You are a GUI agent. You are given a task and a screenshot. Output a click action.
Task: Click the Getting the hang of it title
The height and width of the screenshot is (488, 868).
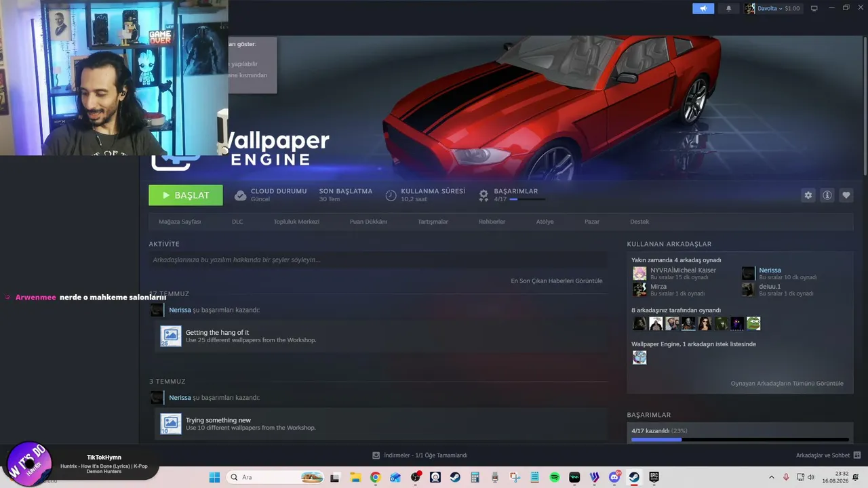tap(217, 333)
